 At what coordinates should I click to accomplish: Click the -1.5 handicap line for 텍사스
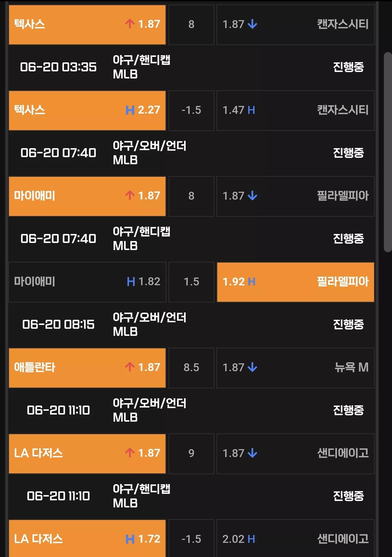(x=191, y=111)
